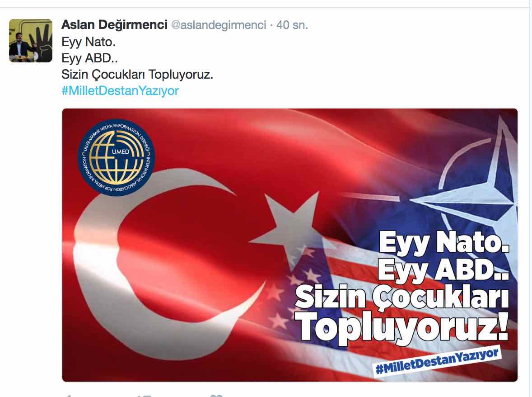Image resolution: width=532 pixels, height=397 pixels.
Task: Click the #MilletDestanYazıyor banner inside image
Action: [437, 362]
